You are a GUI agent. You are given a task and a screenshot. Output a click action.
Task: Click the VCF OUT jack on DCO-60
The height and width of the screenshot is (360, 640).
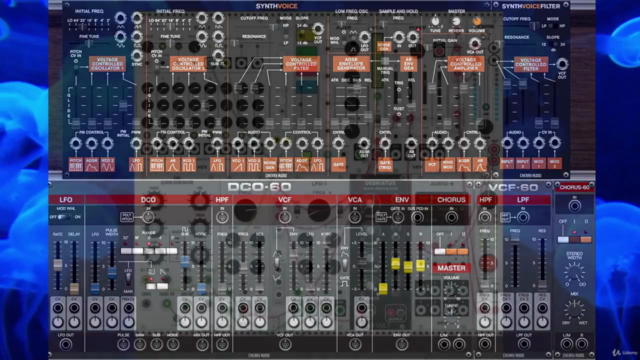(x=285, y=345)
